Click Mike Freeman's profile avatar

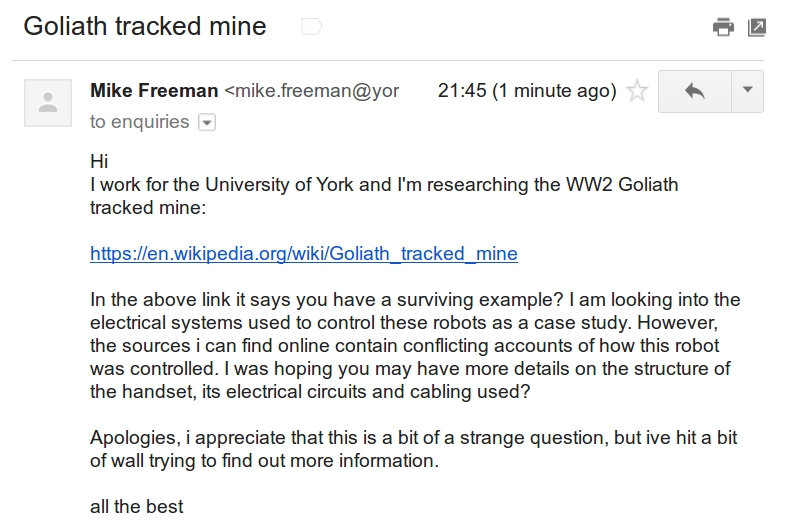tap(48, 102)
